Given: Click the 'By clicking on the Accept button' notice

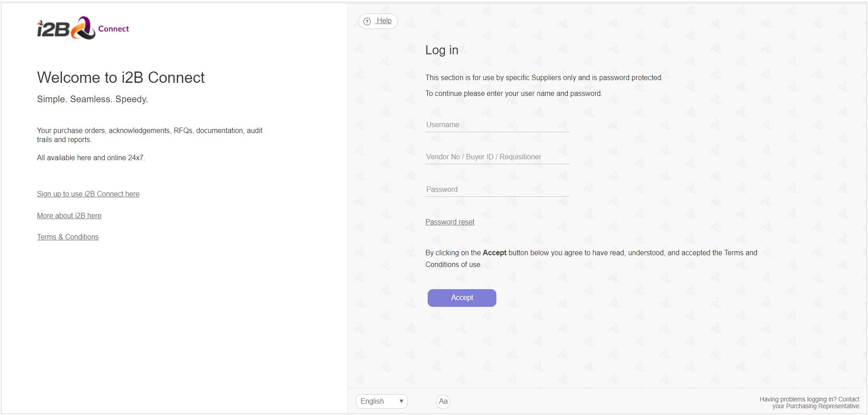Looking at the screenshot, I should tap(591, 259).
